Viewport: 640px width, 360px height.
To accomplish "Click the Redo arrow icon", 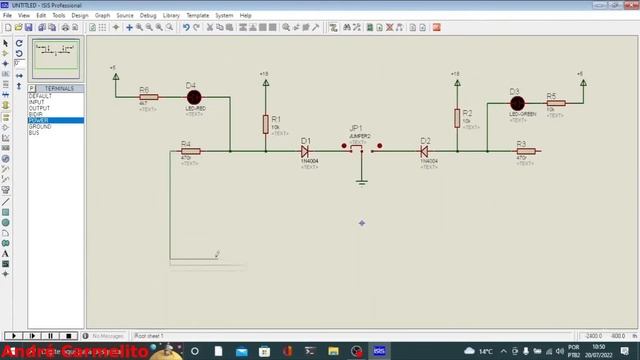I will [x=196, y=27].
